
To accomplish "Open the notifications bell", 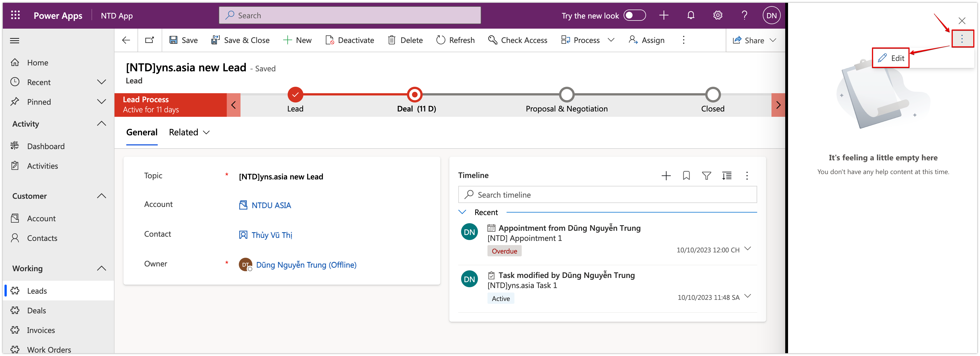I will click(690, 15).
